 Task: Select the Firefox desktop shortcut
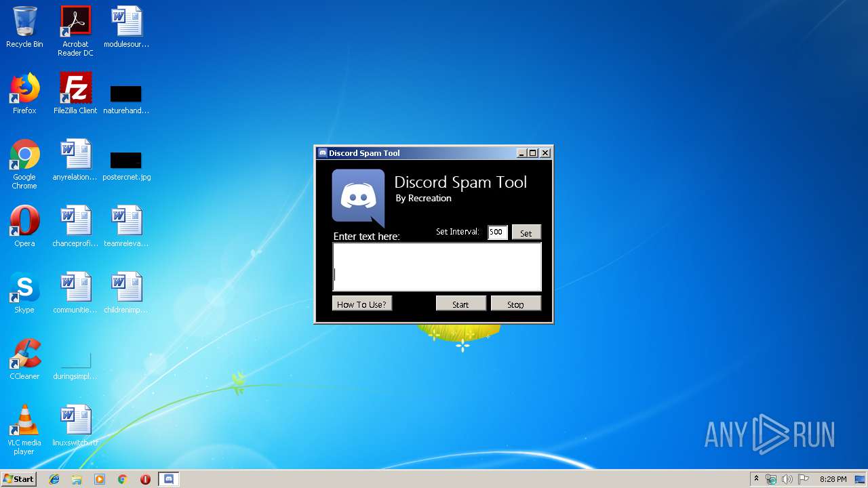click(x=24, y=94)
